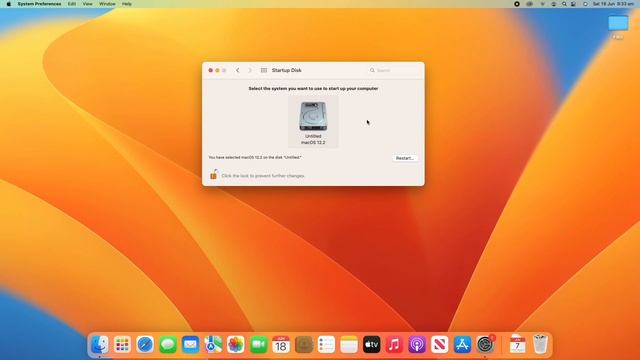Open Calendar showing 18 in the dock

pyautogui.click(x=281, y=344)
